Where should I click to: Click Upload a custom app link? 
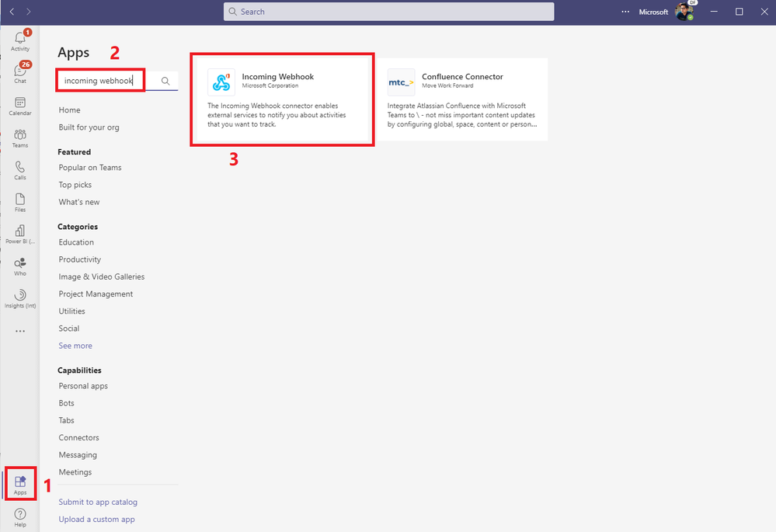pyautogui.click(x=96, y=519)
